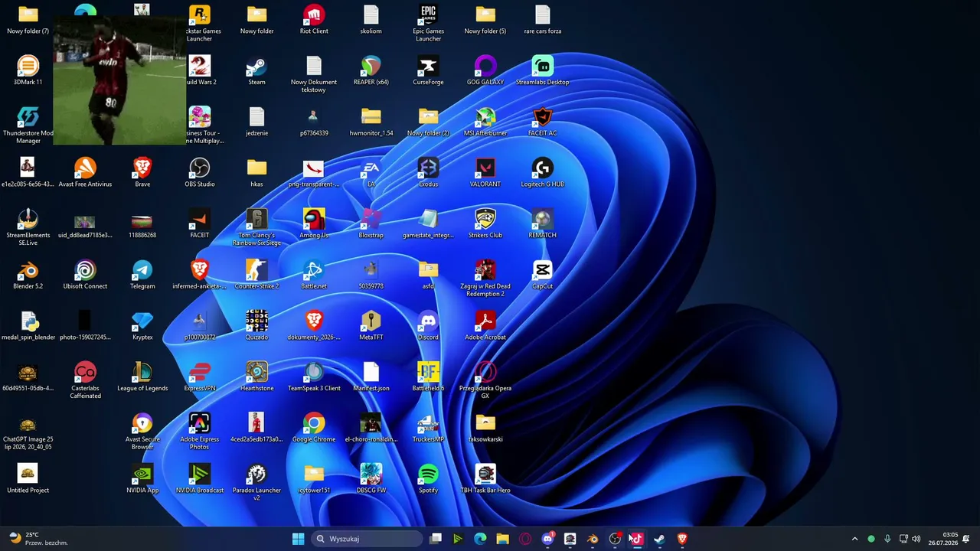Select the Battle.net desktop icon
The width and height of the screenshot is (980, 551).
(x=314, y=275)
